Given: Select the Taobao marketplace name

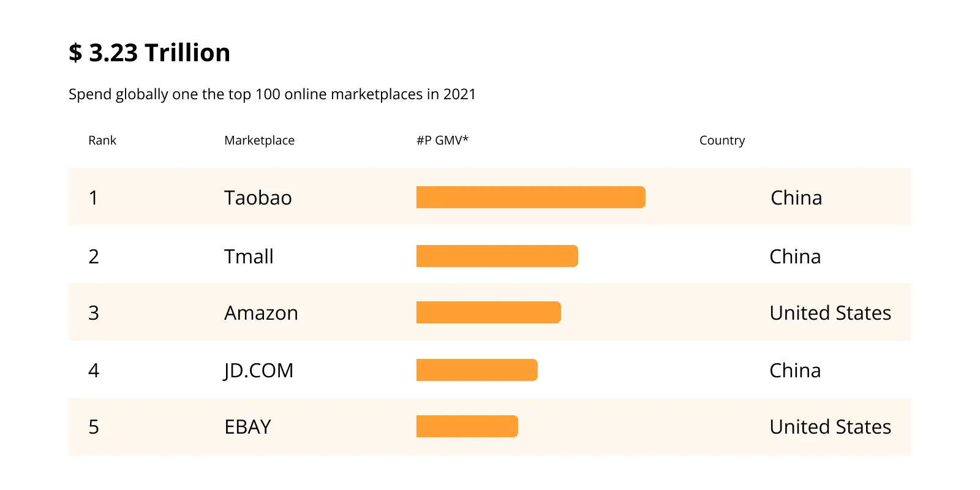Looking at the screenshot, I should 258,198.
